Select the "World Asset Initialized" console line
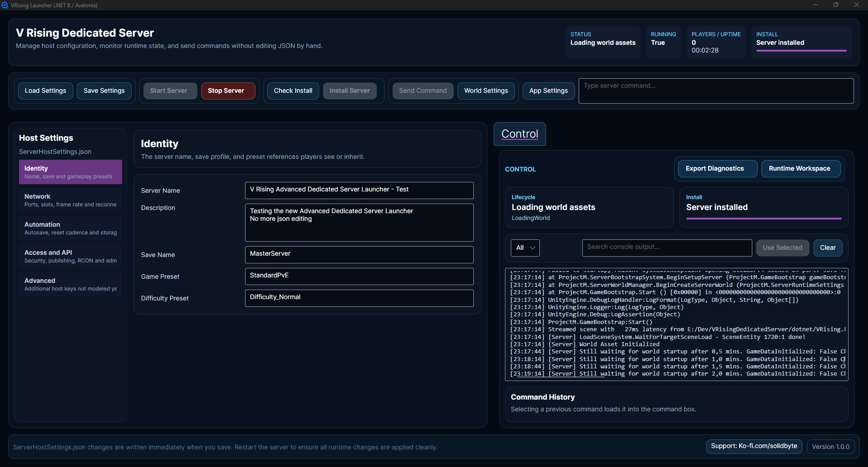This screenshot has height=467, width=868. 585,344
